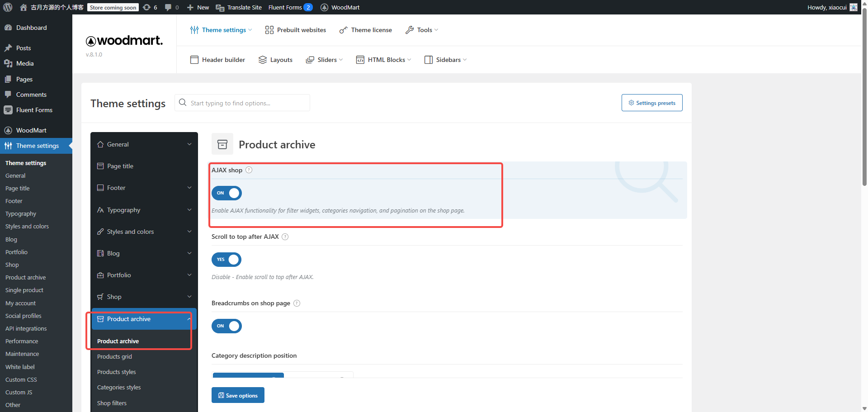Open Header builder tab

tap(218, 60)
